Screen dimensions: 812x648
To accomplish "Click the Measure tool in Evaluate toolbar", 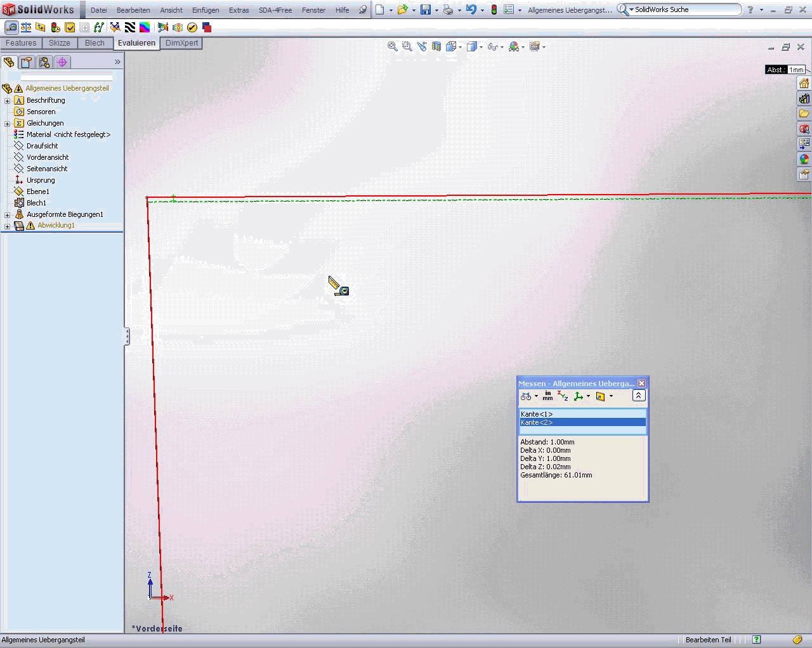I will coord(11,27).
